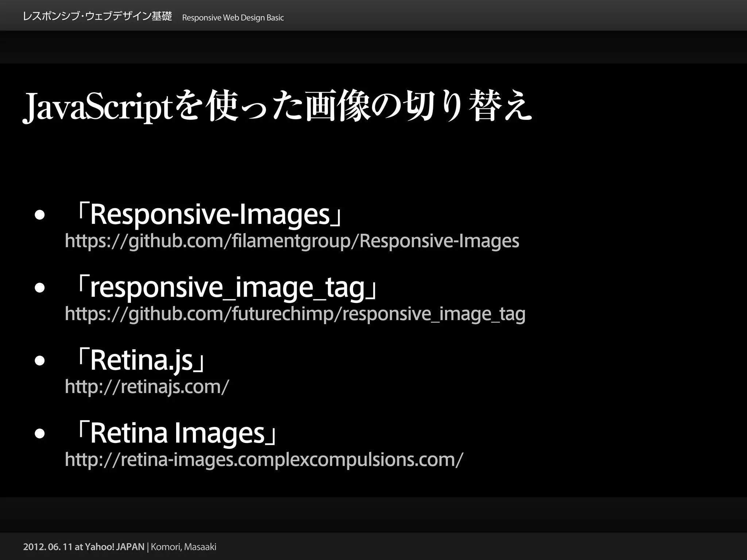This screenshot has width=747, height=560.
Task: Click the header text レスポンシブ・ウェブデザイン基礎
Action: (x=97, y=17)
